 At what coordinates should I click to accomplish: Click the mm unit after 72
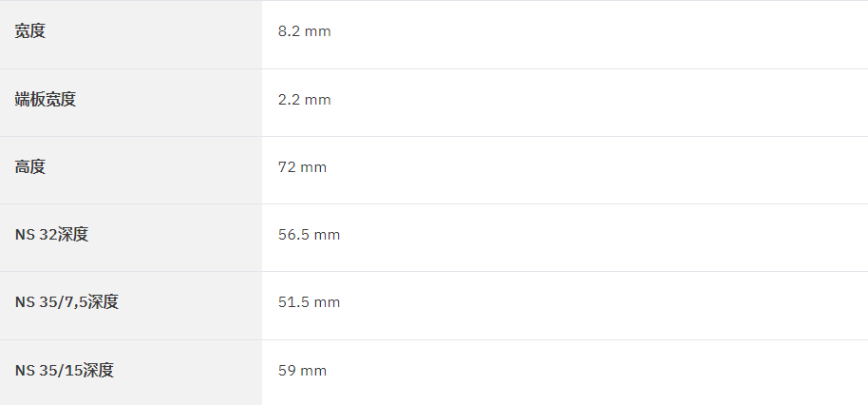click(313, 168)
